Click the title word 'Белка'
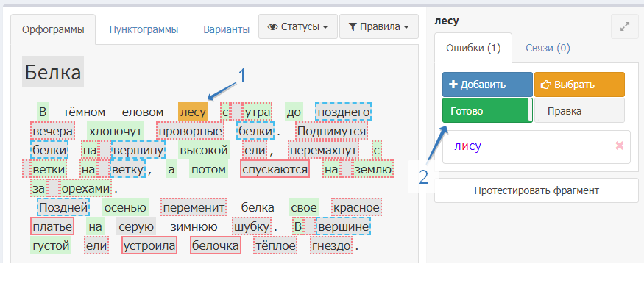644x294 pixels. click(52, 72)
